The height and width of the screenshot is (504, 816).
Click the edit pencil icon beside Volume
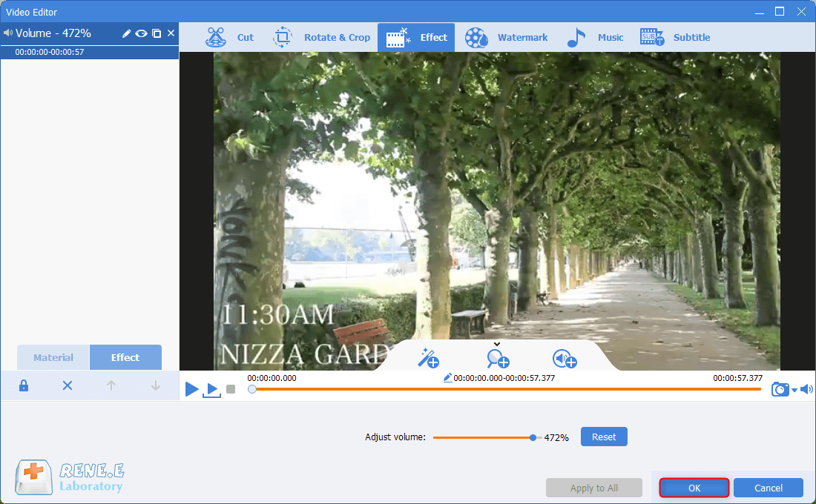(126, 33)
